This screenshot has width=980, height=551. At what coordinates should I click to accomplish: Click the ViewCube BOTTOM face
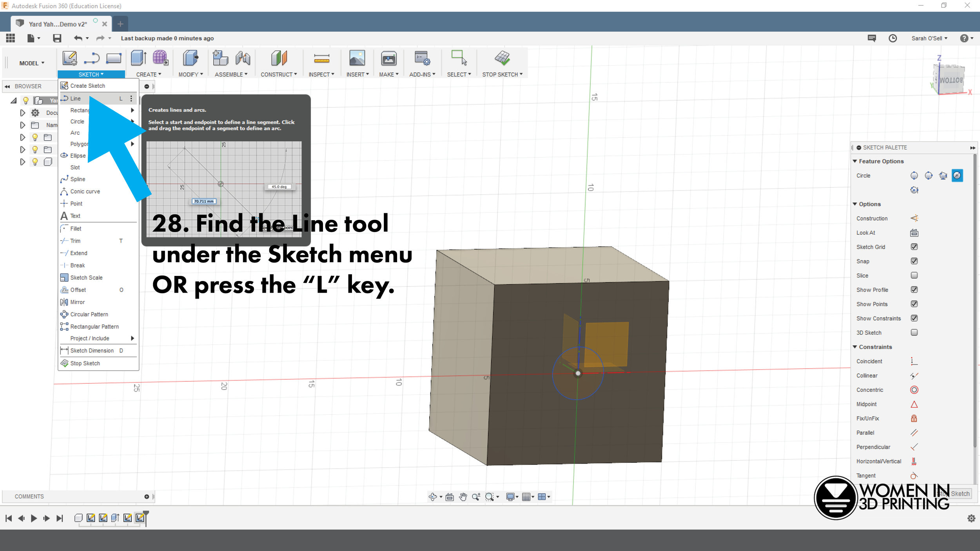951,80
